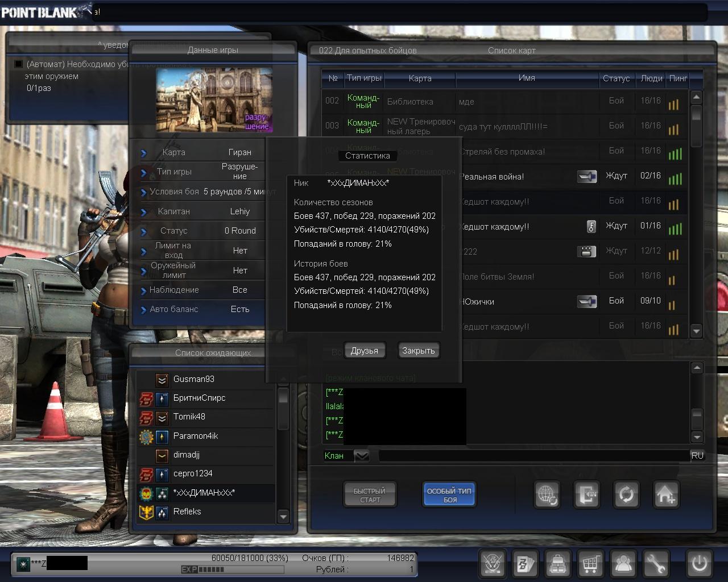Open the server/region globe icon
This screenshot has height=582, width=728.
(x=547, y=494)
